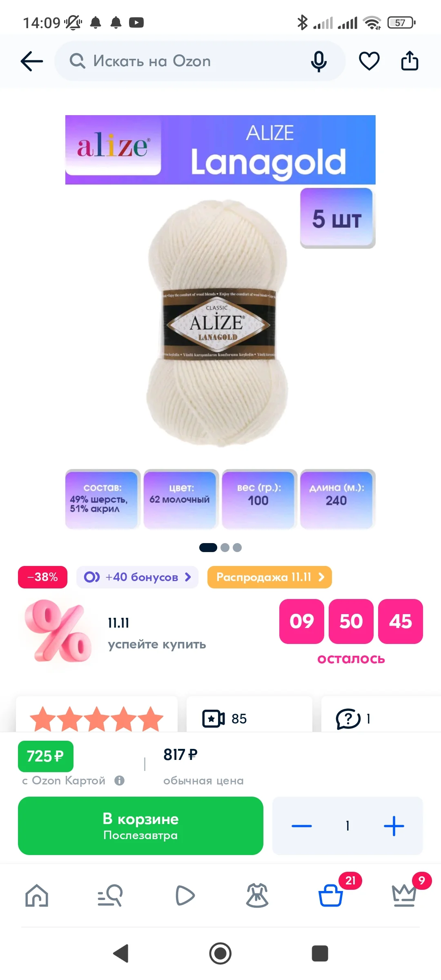Open the 85 video reviews card
Screen dimensions: 441x980
[249, 715]
